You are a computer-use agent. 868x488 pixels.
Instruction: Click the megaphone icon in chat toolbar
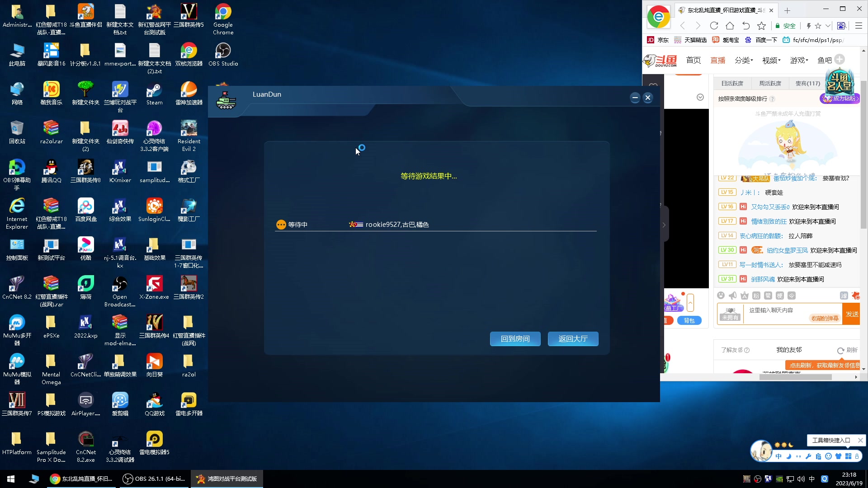732,296
